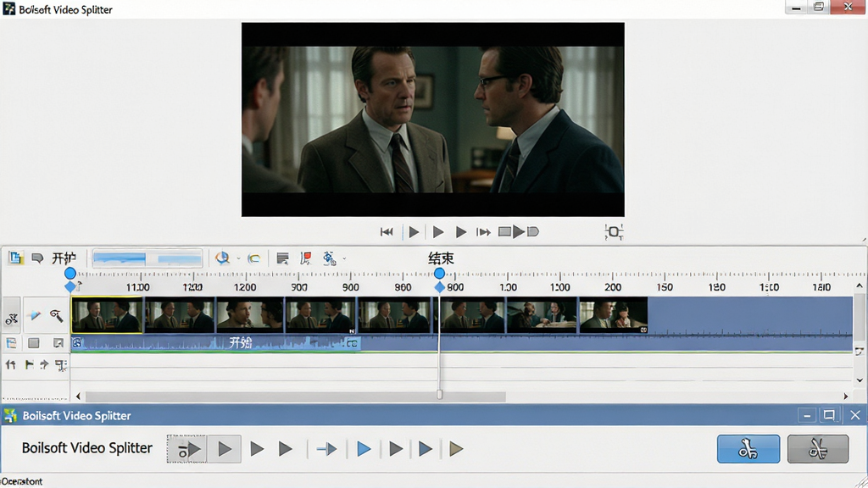Select the last thumbnail in the filmstrip
This screenshot has height=488, width=868.
[x=614, y=315]
